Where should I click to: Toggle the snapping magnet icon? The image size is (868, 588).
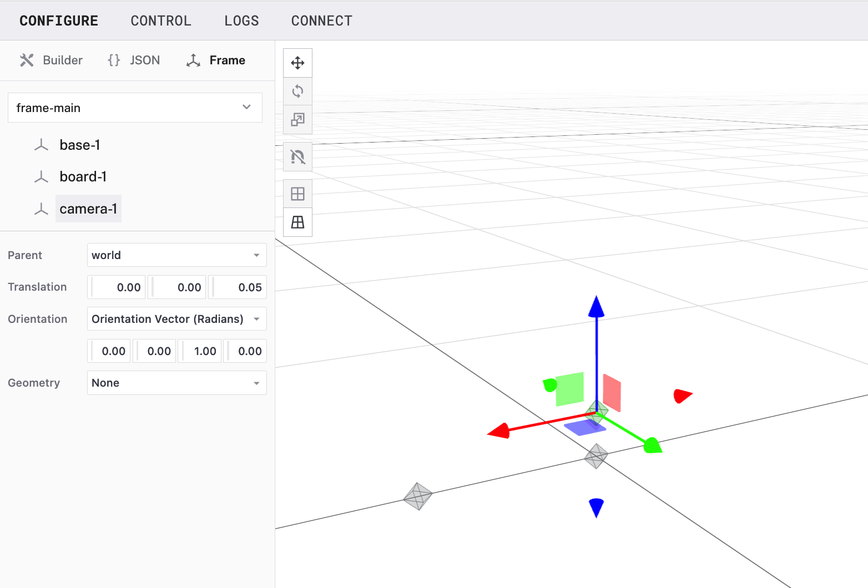click(297, 157)
